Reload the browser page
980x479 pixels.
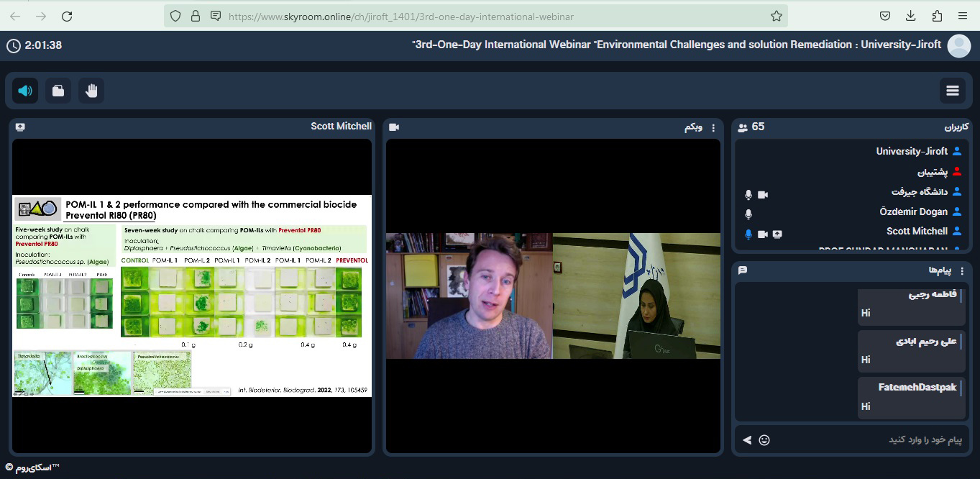(67, 16)
